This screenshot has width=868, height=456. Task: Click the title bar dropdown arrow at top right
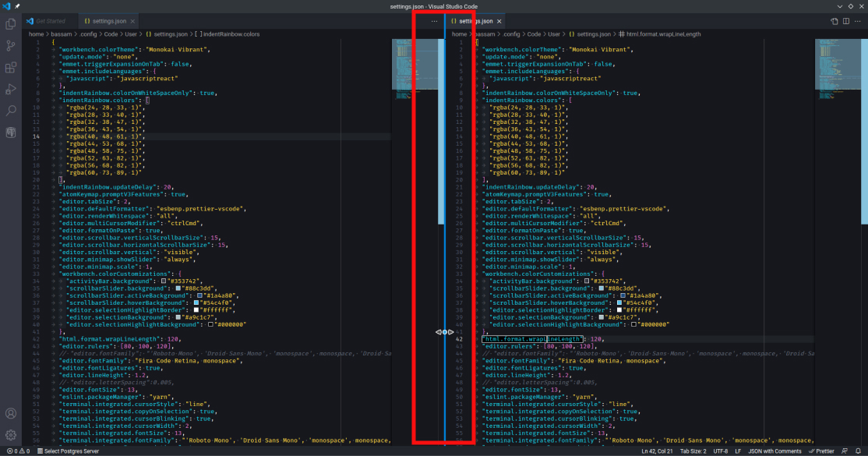click(840, 6)
